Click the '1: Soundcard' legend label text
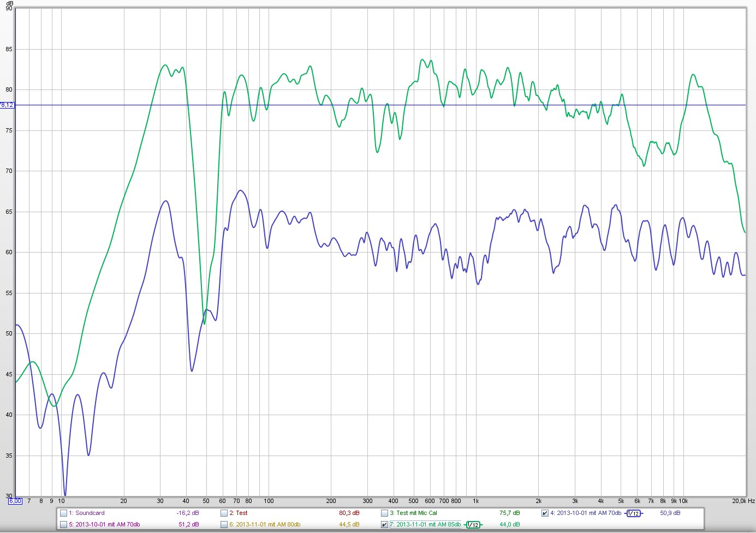This screenshot has height=533, width=756. pyautogui.click(x=90, y=513)
